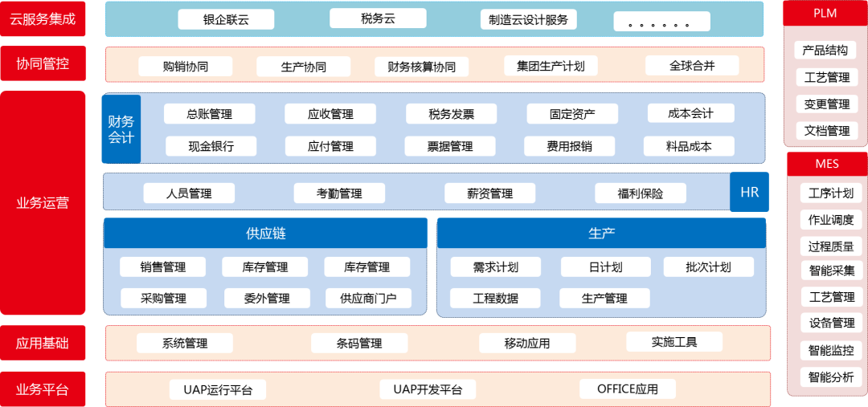Viewport: 868px width, 407px height.
Task: Select 票据管理 module
Action: 450,147
